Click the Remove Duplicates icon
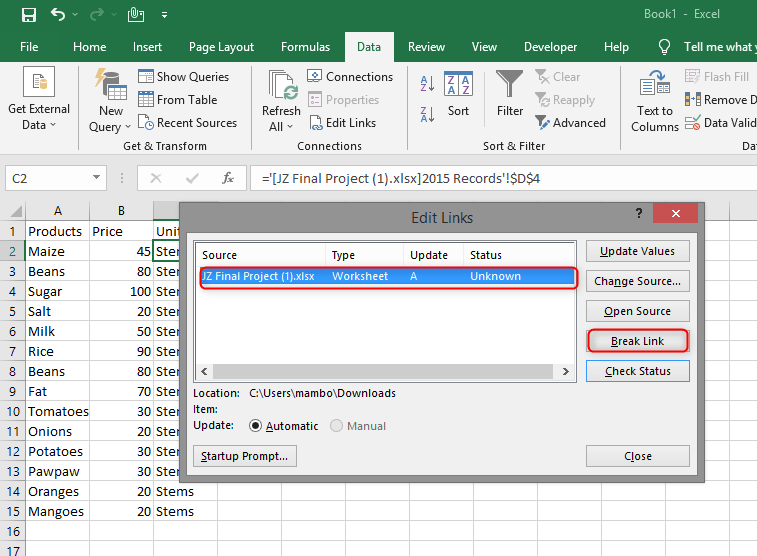The image size is (757, 556). [x=692, y=100]
